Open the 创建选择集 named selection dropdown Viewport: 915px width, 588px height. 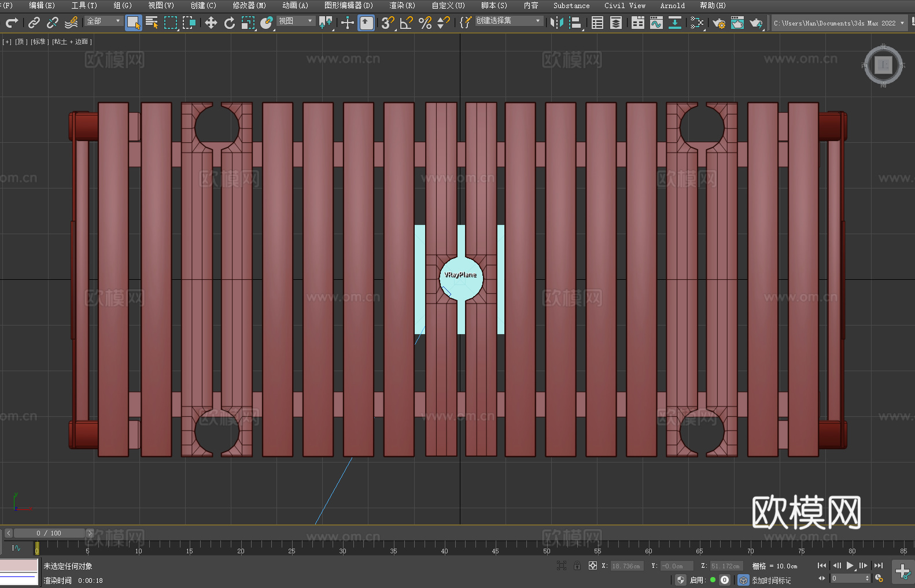tap(508, 21)
